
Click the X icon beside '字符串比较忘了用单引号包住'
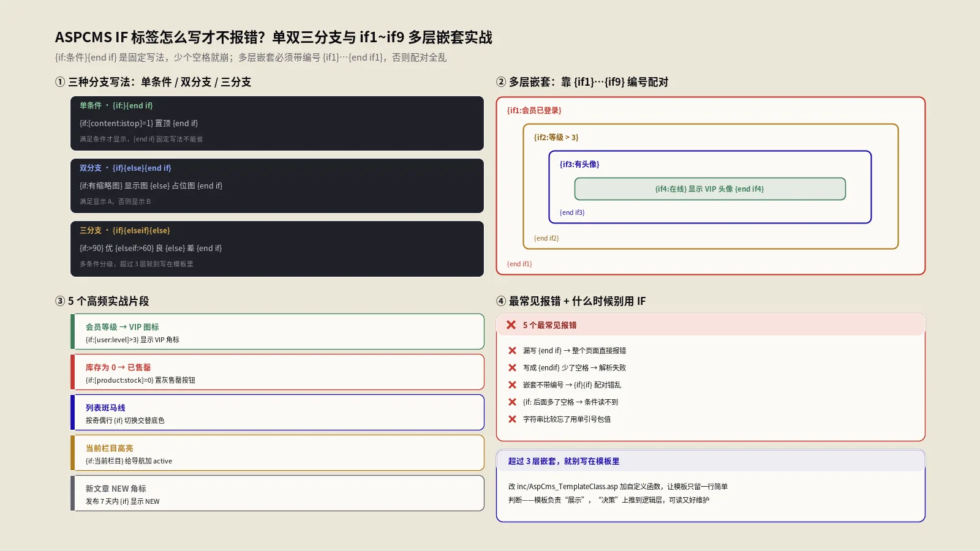coord(512,419)
